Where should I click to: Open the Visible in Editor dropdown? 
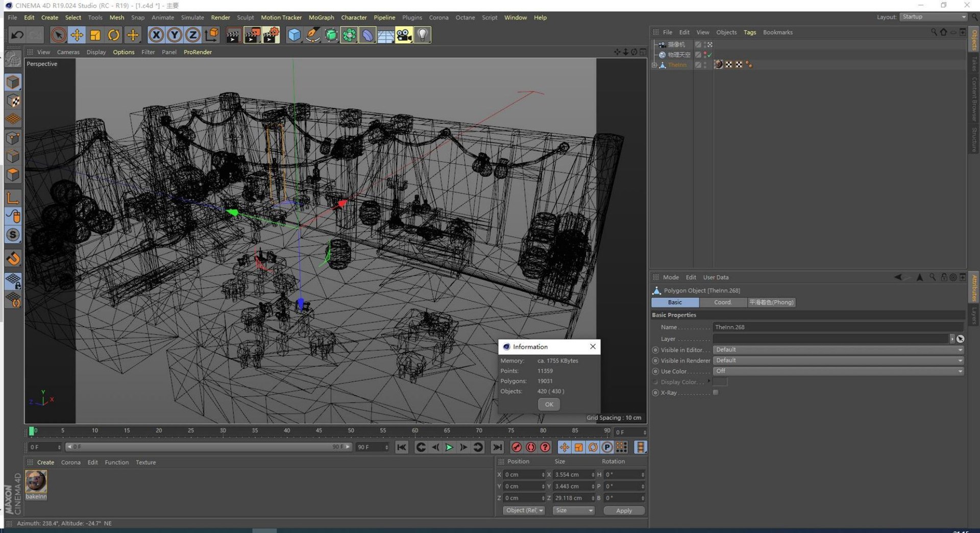(838, 350)
